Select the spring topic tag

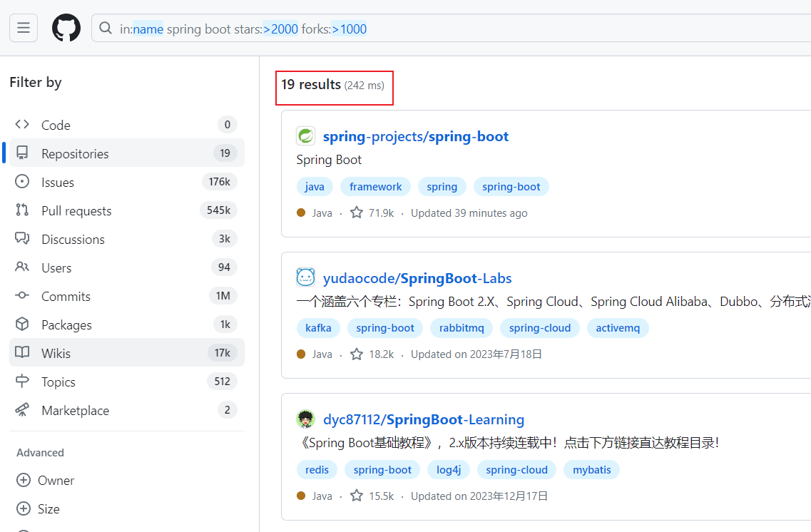coord(442,187)
